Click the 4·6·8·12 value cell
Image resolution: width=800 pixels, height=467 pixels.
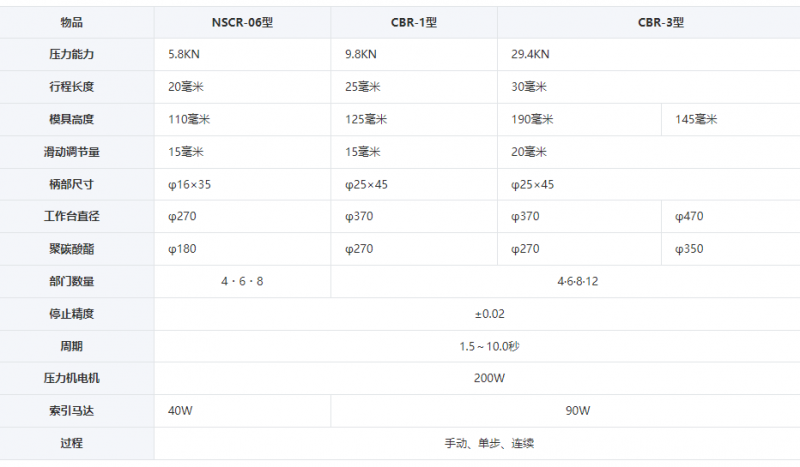pos(565,281)
